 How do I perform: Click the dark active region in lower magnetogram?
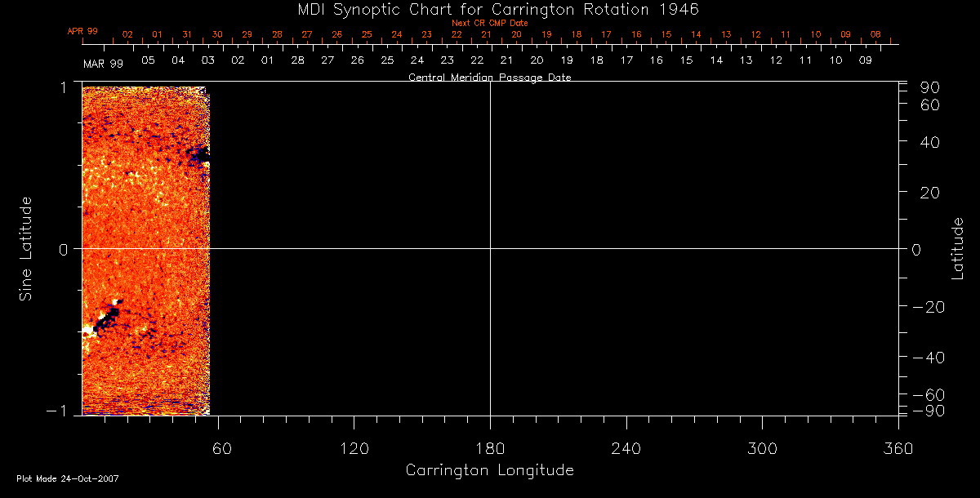pos(105,320)
